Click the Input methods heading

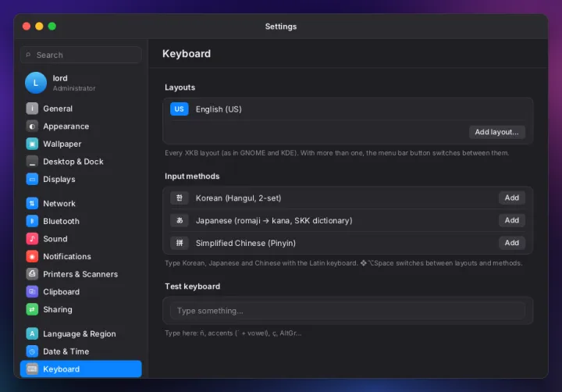tap(192, 176)
